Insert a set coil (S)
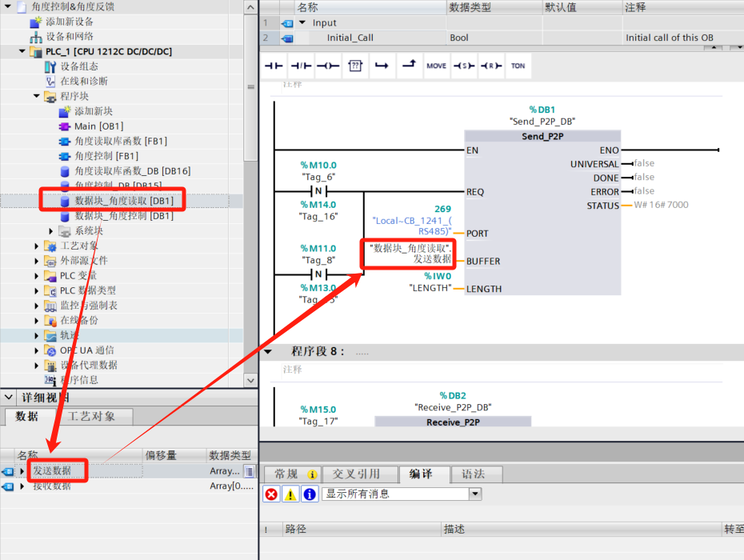Viewport: 744px width, 560px height. pyautogui.click(x=463, y=66)
